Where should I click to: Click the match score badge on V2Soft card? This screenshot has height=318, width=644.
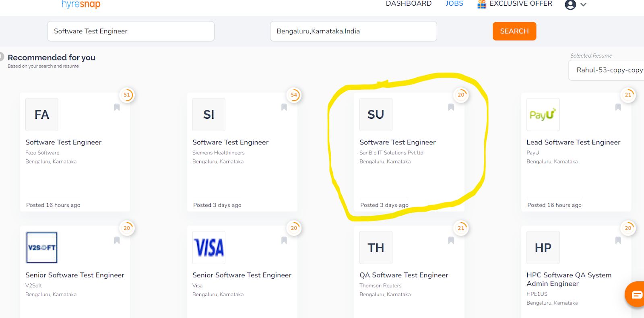pos(127,228)
